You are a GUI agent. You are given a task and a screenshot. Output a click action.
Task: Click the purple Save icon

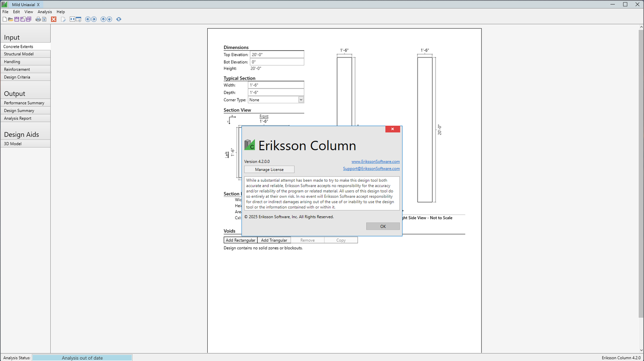tap(17, 19)
